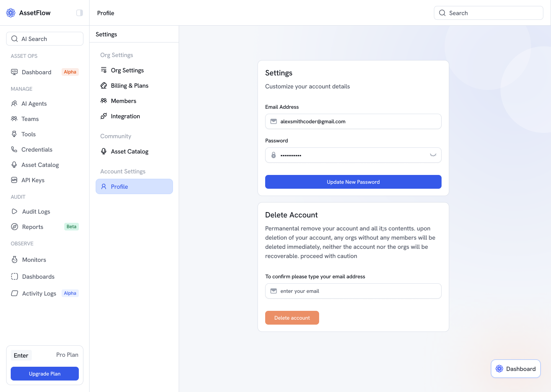
Task: Click the Password field
Action: click(x=353, y=155)
